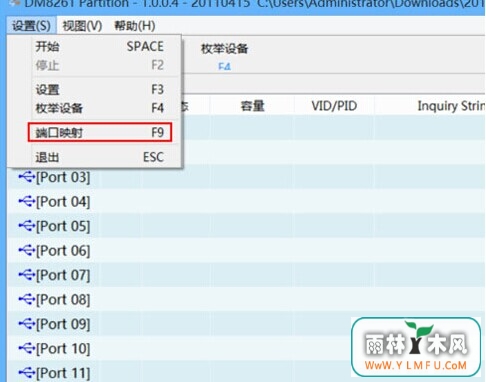Select the [Port 05] row text
Viewport: 486px width, 382px height.
pyautogui.click(x=63, y=226)
